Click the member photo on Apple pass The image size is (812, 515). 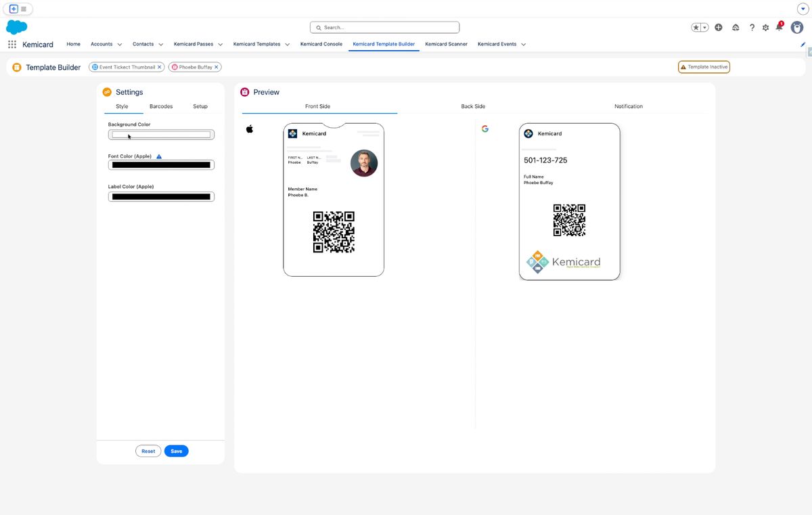(x=364, y=163)
